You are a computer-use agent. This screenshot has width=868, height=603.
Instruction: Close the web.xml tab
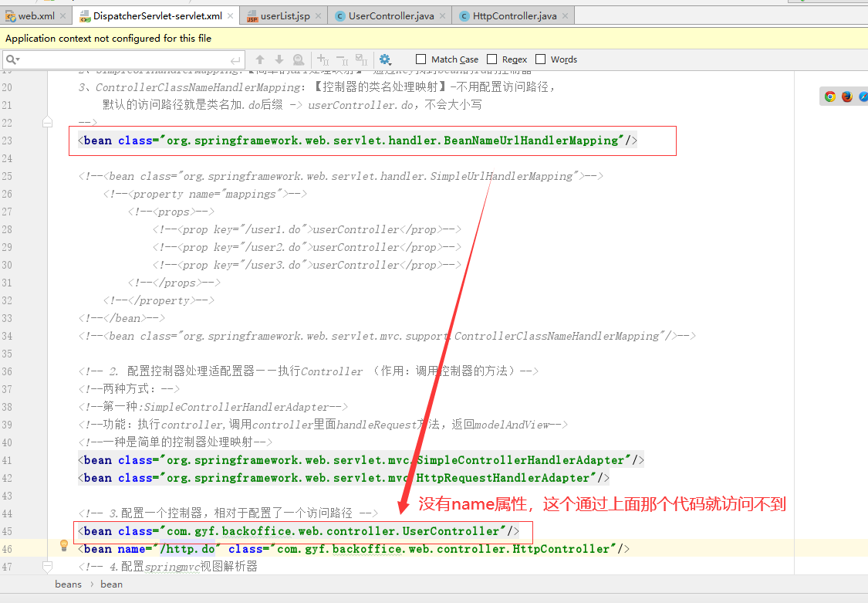[62, 16]
